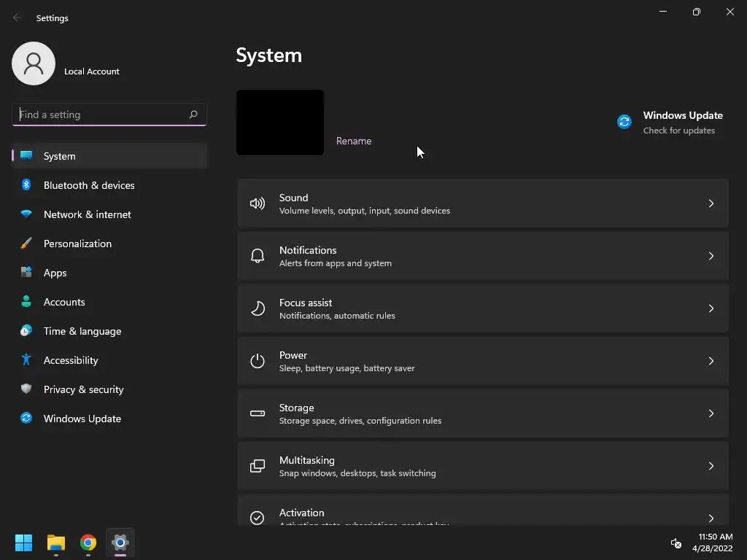Click the muted volume tray icon
Screen dimensions: 747x560
point(676,542)
